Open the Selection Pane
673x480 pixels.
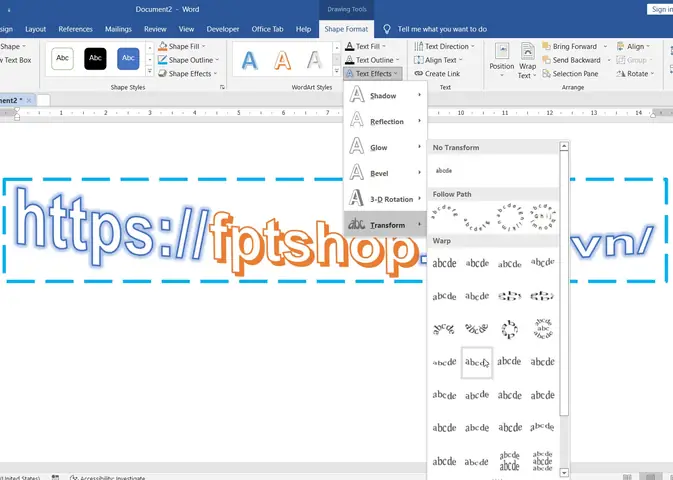coord(570,74)
